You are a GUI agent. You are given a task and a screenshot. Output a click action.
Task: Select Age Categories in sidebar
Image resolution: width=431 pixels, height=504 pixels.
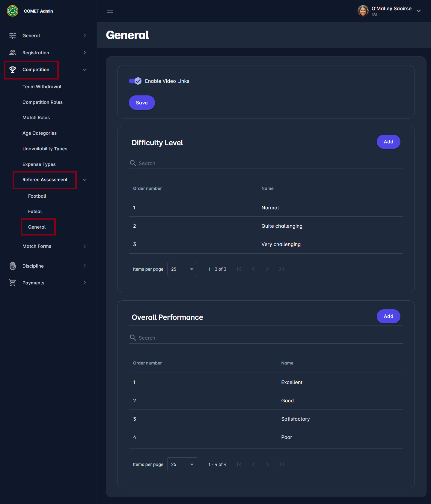pyautogui.click(x=40, y=133)
